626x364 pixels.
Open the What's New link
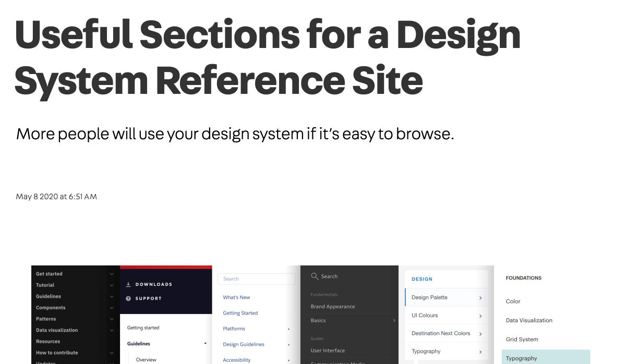[x=236, y=297]
